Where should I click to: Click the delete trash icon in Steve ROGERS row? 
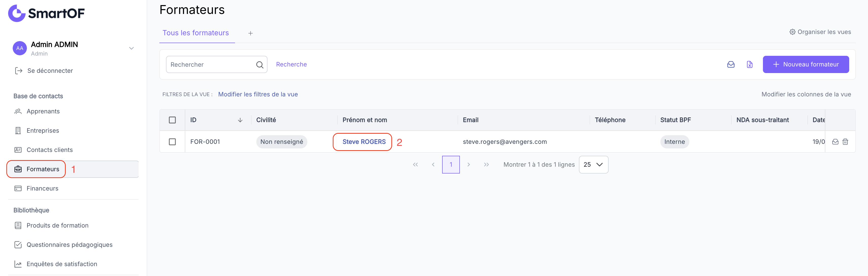(x=845, y=142)
